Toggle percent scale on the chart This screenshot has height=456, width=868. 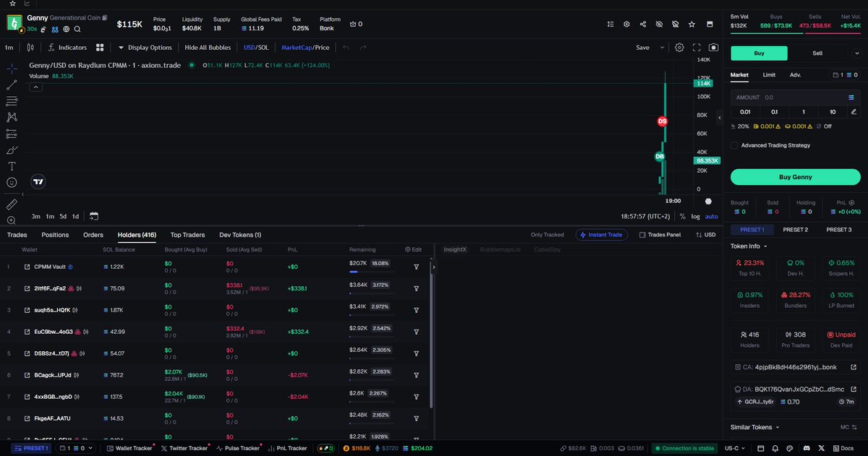[x=682, y=216]
